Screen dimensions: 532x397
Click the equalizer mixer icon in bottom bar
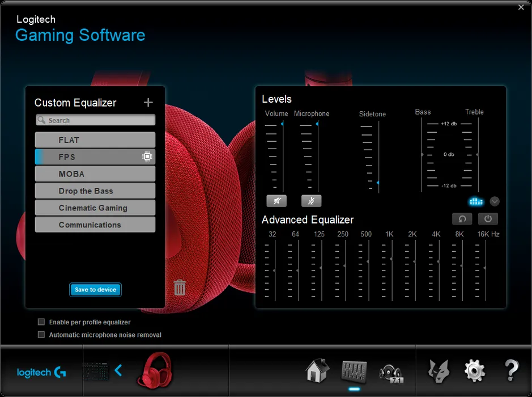(x=354, y=371)
